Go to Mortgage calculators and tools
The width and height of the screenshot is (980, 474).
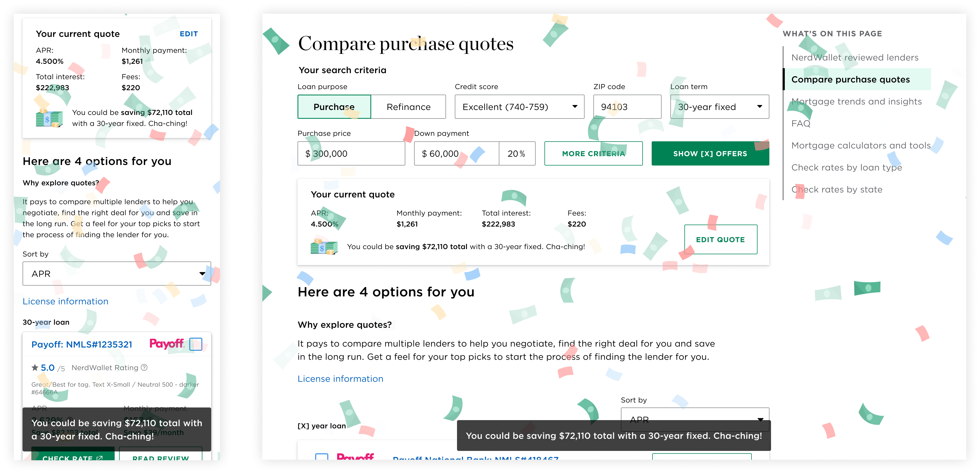coord(861,146)
